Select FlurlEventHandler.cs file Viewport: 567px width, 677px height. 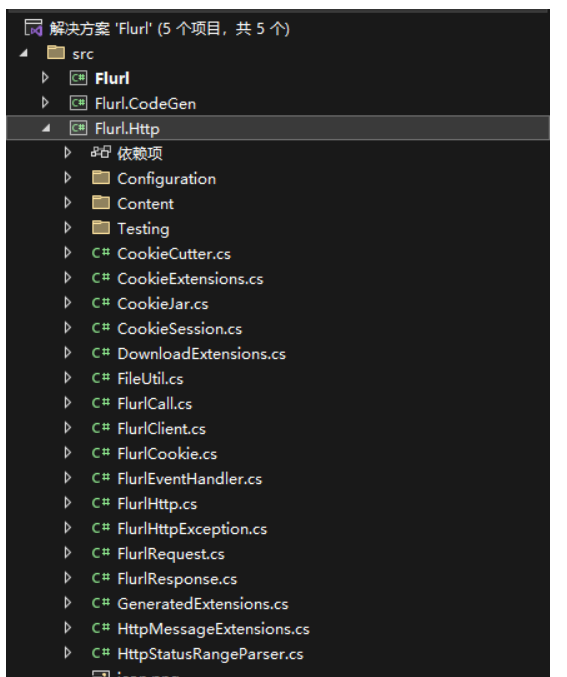coord(190,479)
